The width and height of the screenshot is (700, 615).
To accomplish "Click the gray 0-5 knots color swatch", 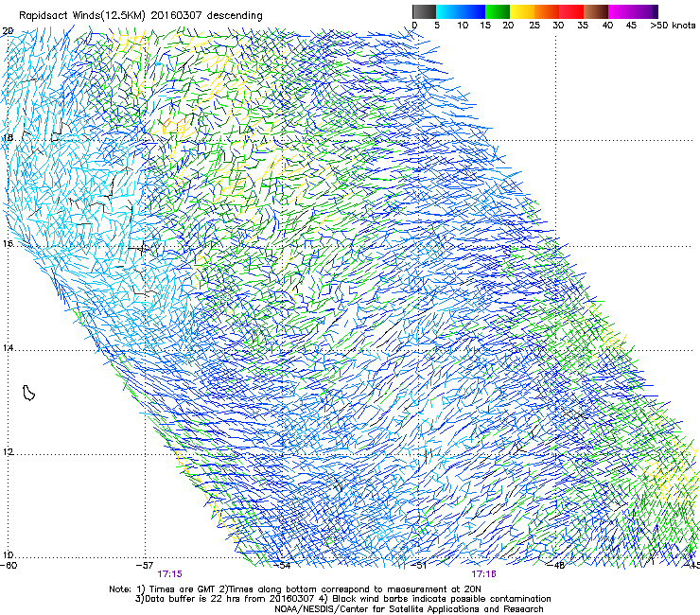I will click(x=424, y=11).
